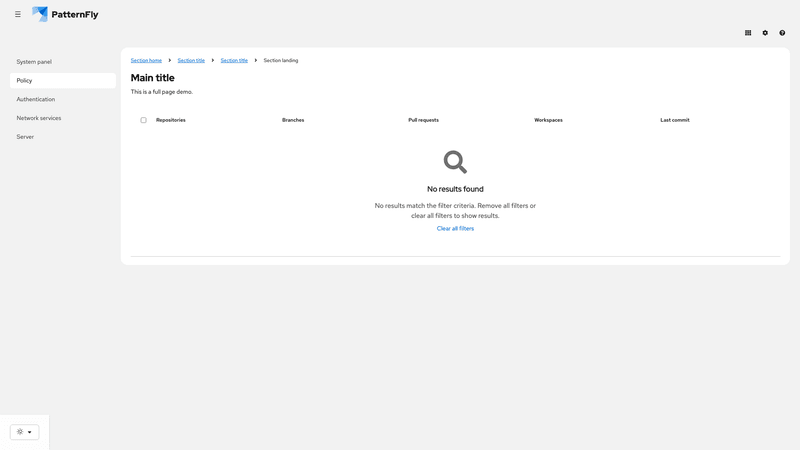Image resolution: width=800 pixels, height=450 pixels.
Task: Check the select-all rows checkbox
Action: click(x=143, y=120)
